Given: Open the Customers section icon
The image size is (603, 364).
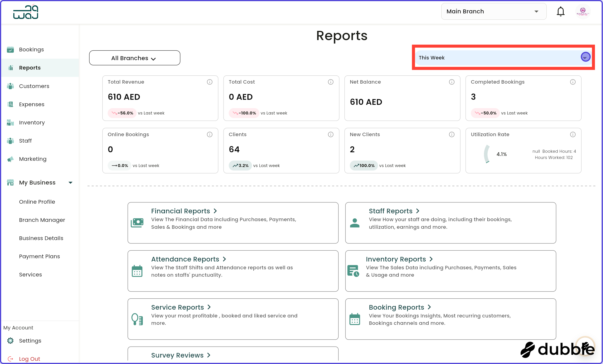Looking at the screenshot, I should coord(11,86).
